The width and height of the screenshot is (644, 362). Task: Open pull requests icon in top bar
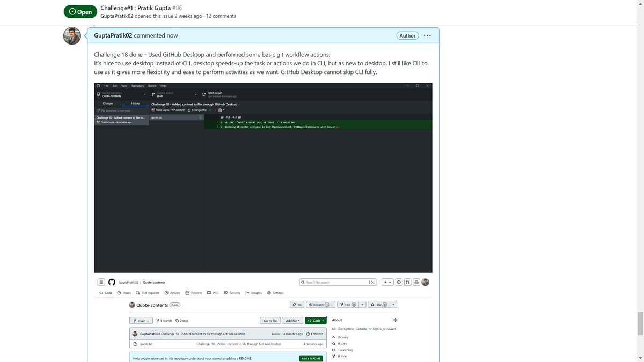pyautogui.click(x=408, y=282)
